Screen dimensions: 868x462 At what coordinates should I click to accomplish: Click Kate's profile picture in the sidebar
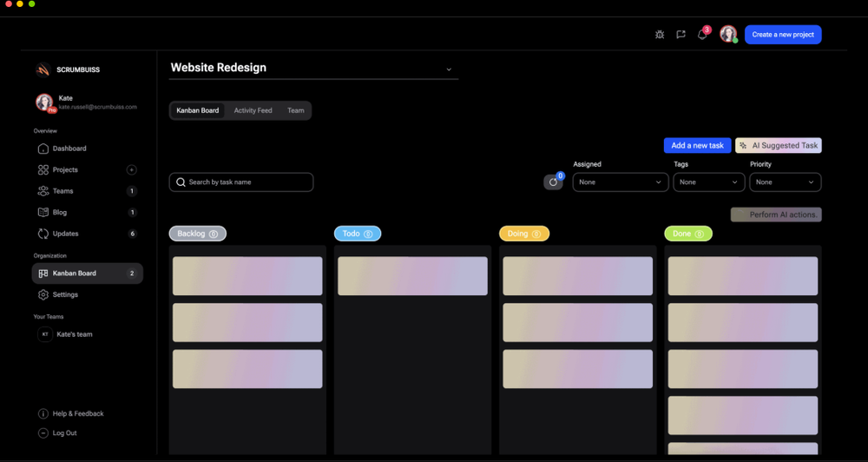click(x=44, y=102)
